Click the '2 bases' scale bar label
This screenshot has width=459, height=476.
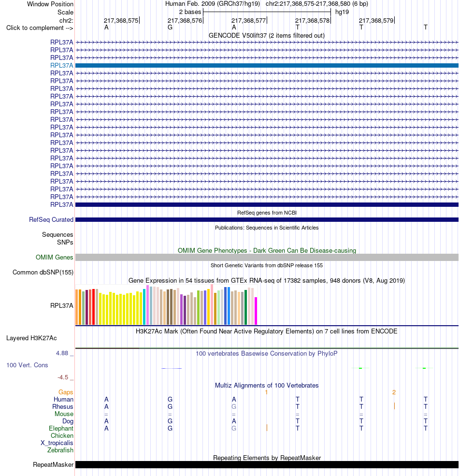click(190, 12)
